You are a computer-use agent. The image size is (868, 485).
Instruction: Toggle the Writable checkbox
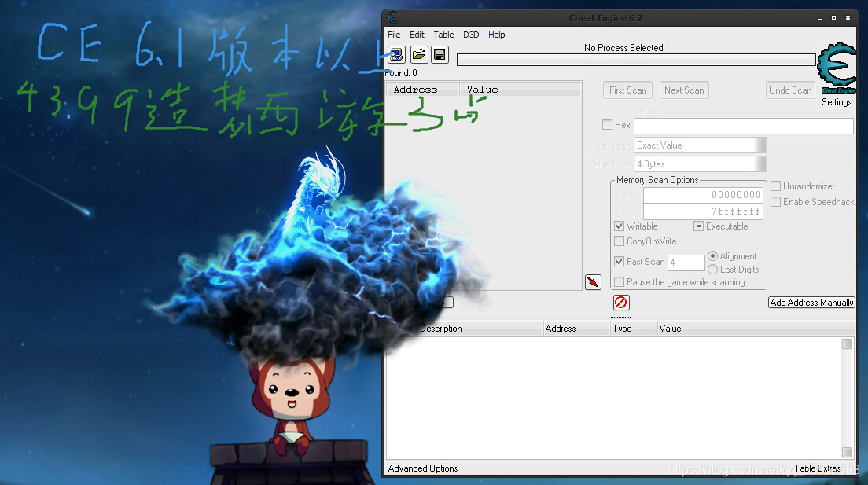(x=620, y=226)
